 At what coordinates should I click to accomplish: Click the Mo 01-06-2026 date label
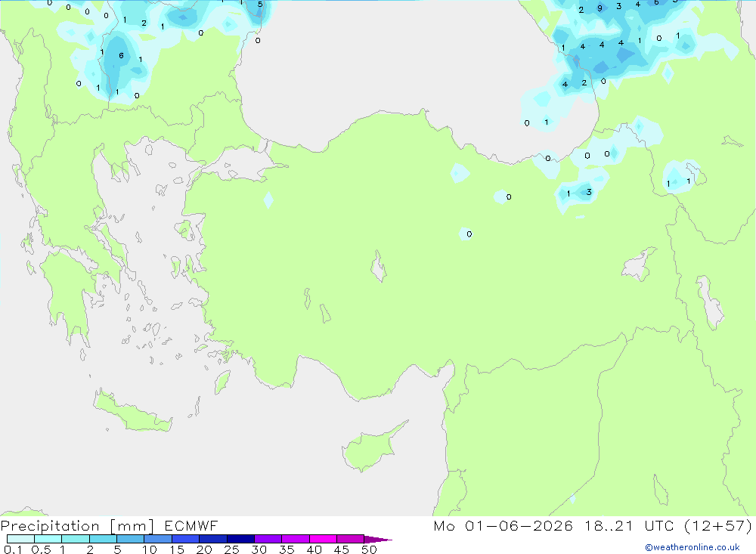pos(503,525)
